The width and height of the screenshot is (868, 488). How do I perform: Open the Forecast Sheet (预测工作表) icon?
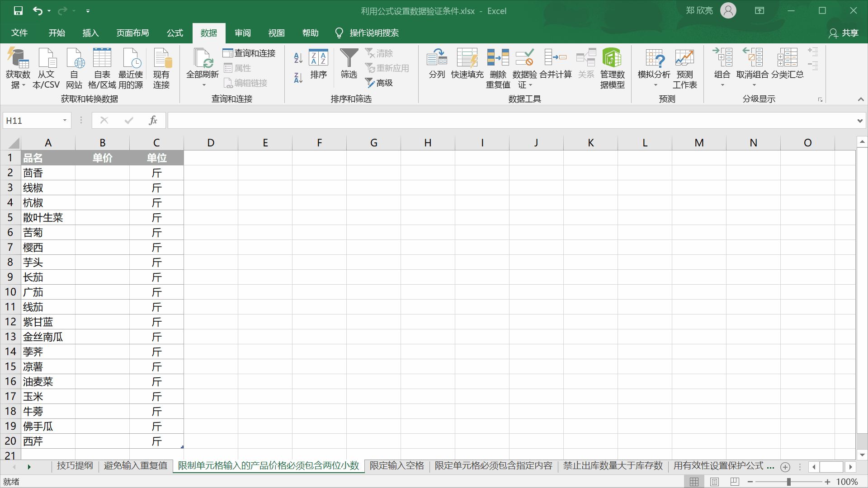[684, 58]
